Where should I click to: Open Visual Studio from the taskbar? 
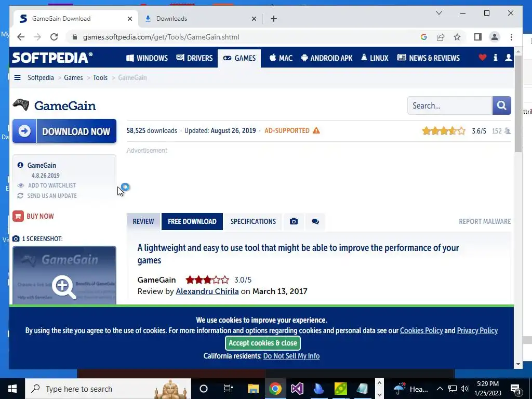click(x=297, y=389)
